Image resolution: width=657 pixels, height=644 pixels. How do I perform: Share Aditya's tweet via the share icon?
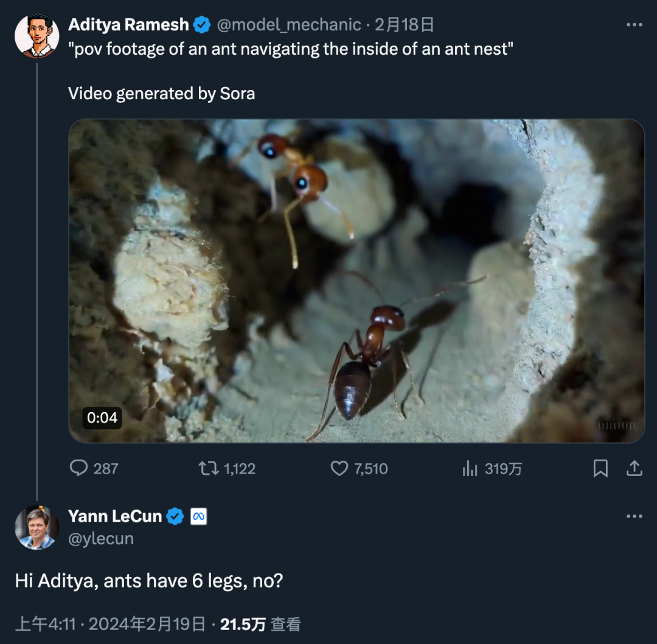click(633, 468)
